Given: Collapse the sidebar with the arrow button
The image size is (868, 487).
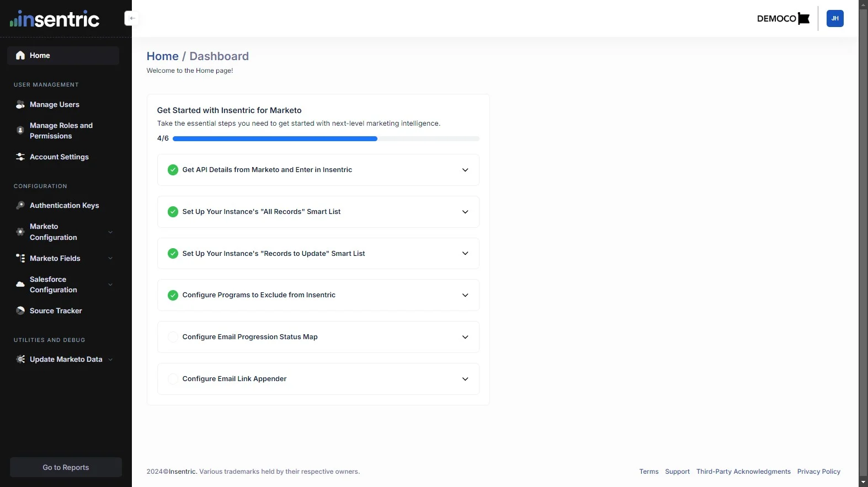Looking at the screenshot, I should (131, 18).
